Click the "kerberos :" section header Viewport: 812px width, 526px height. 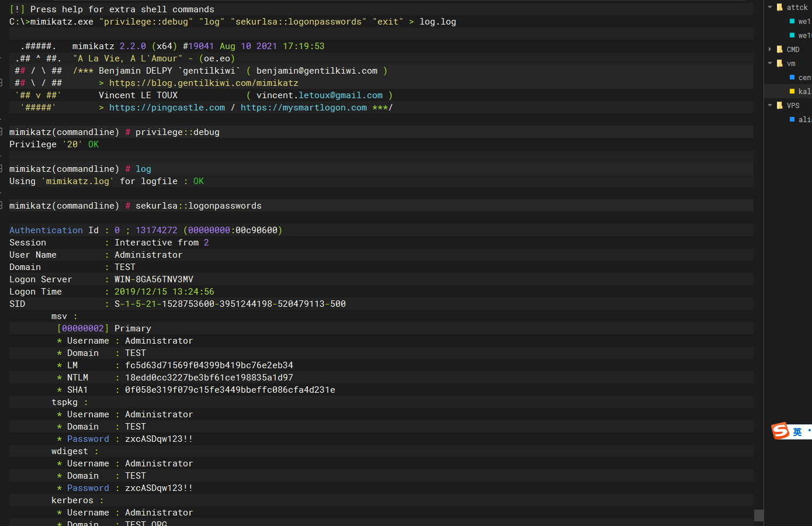pos(78,500)
